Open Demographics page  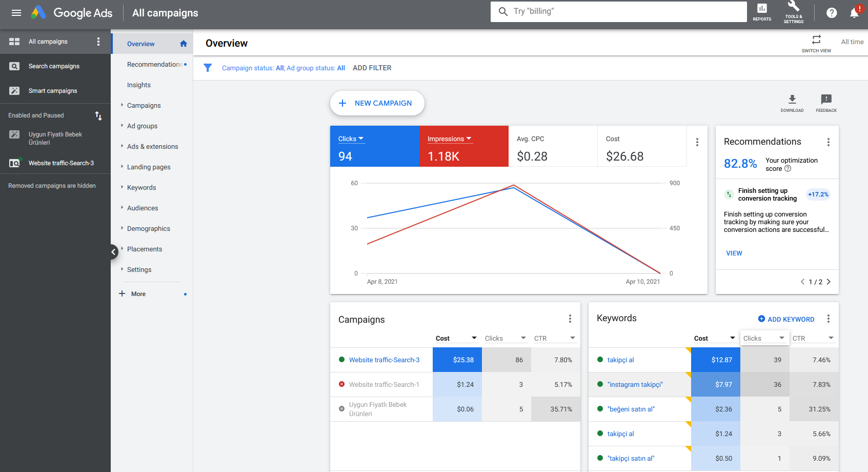(149, 228)
